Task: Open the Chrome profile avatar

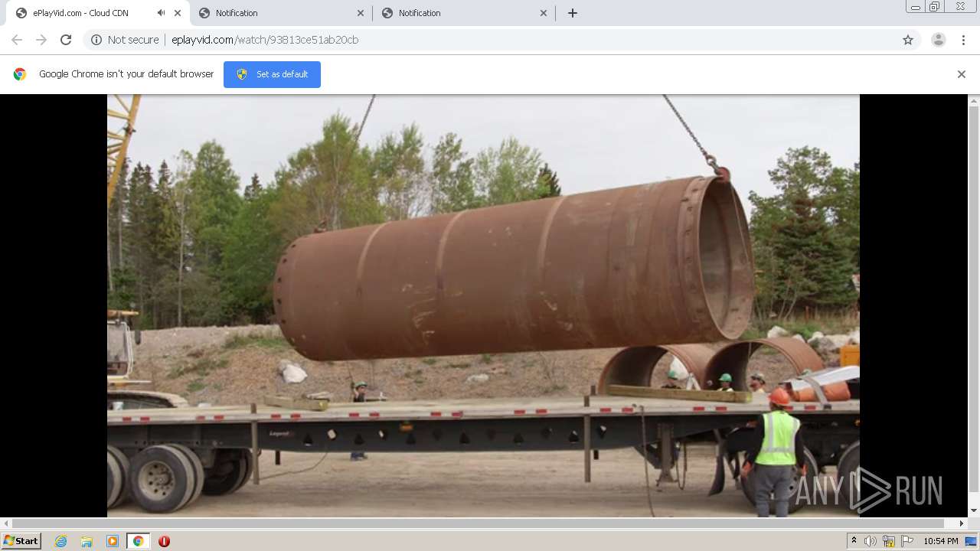Action: tap(939, 40)
